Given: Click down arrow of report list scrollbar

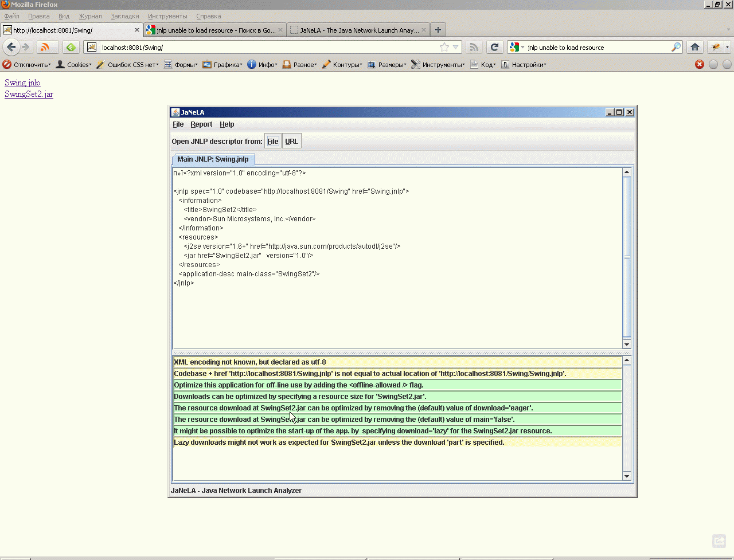Looking at the screenshot, I should [627, 476].
